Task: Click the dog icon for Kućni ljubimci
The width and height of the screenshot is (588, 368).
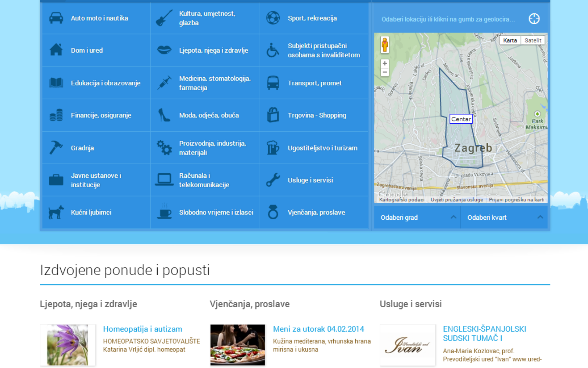Action: 56,212
